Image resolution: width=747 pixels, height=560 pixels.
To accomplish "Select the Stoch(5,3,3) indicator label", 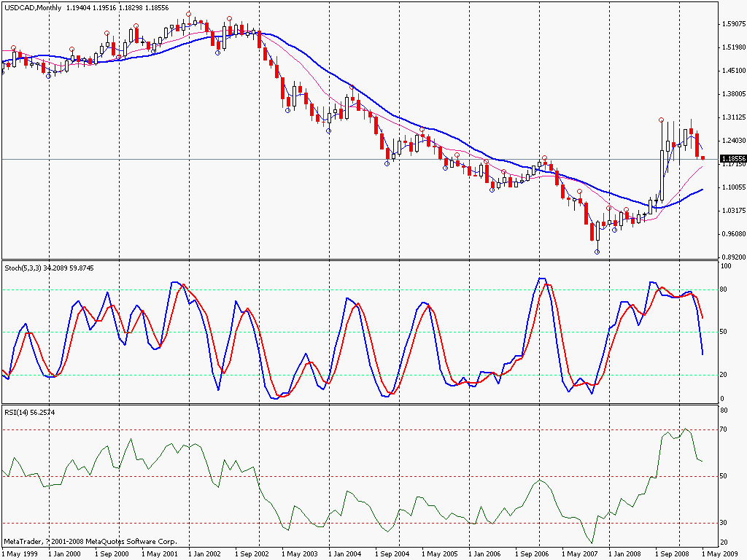I will tap(23, 268).
